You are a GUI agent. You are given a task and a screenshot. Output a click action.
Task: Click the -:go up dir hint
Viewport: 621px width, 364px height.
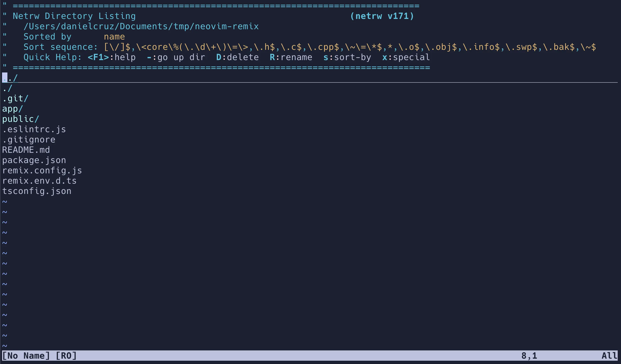(176, 57)
